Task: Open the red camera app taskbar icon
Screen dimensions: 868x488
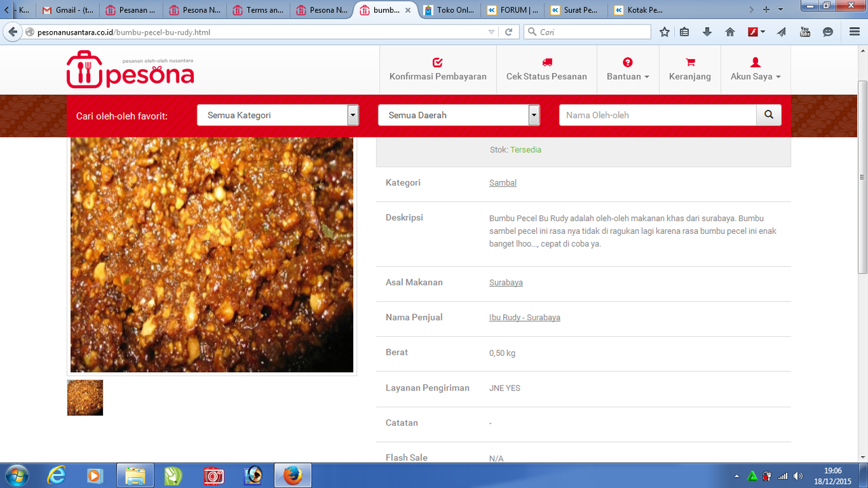Action: [214, 476]
